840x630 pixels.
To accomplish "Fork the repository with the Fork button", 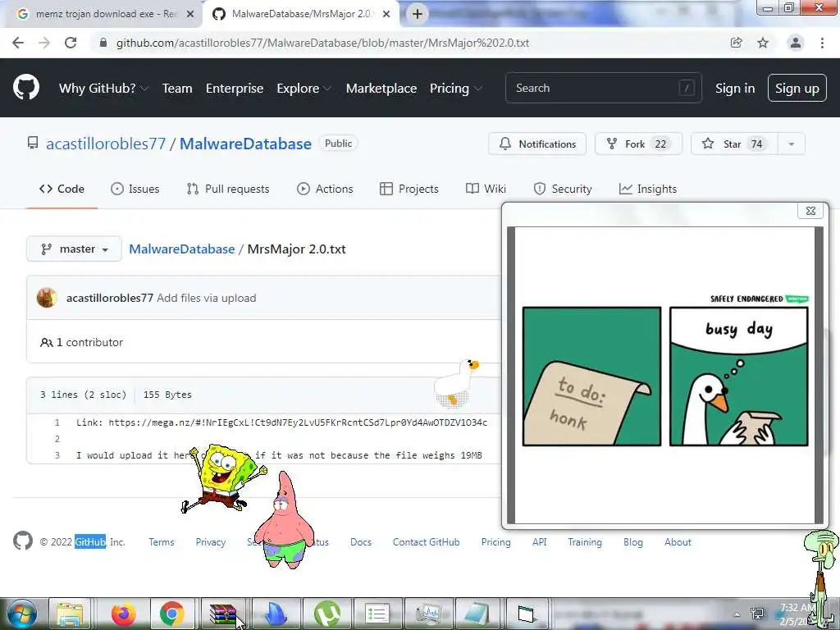I will click(638, 144).
